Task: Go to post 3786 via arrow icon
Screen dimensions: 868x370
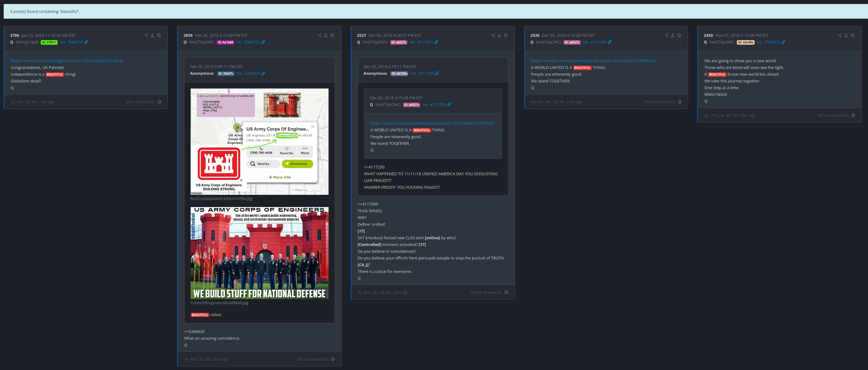Action: click(x=159, y=35)
